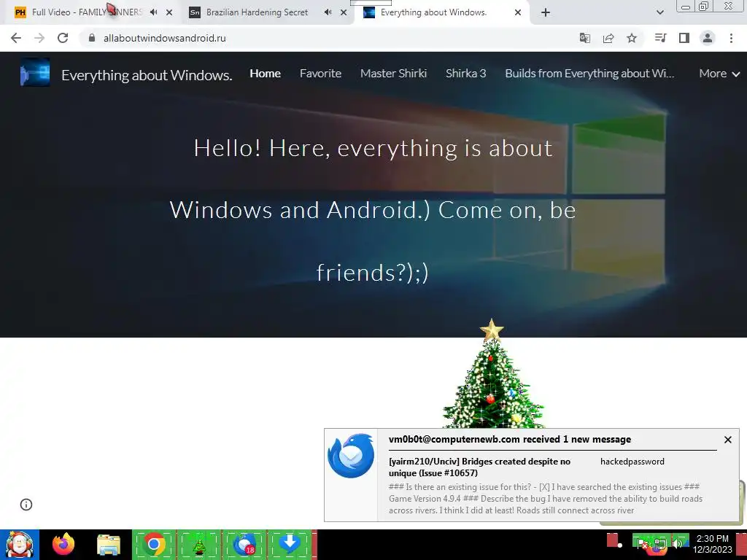The width and height of the screenshot is (747, 560).
Task: Open Thunderbird with 18 badge in taskbar
Action: (244, 544)
